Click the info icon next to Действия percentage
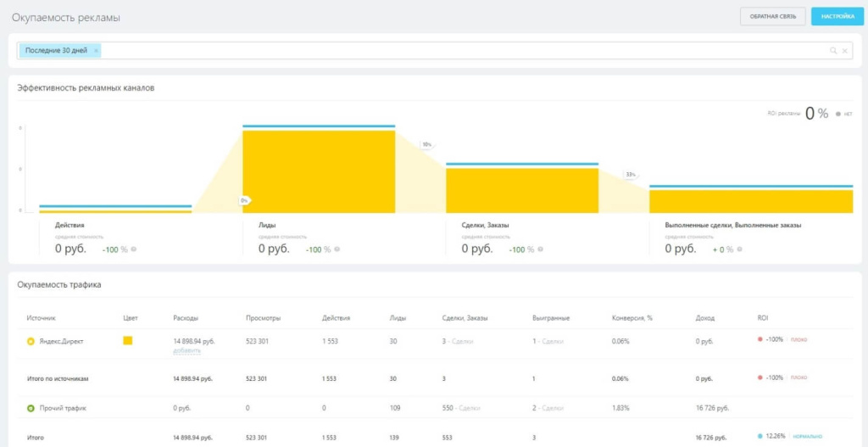Viewport: 868px width, 447px height. point(134,249)
